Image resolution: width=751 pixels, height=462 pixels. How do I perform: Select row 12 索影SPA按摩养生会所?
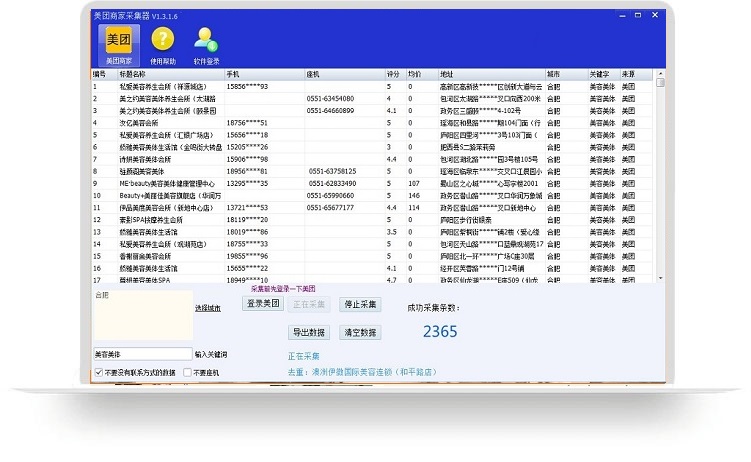coord(372,220)
